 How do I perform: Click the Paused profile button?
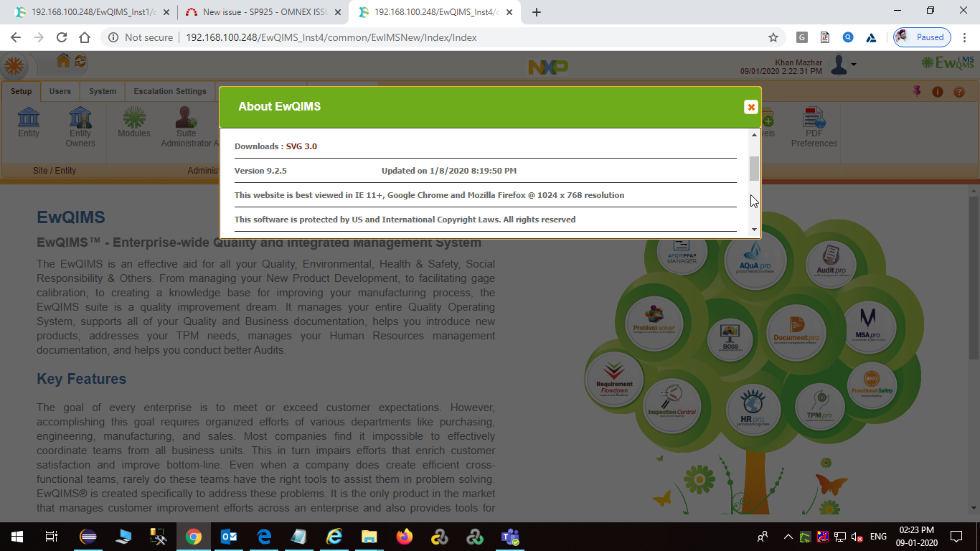[922, 37]
